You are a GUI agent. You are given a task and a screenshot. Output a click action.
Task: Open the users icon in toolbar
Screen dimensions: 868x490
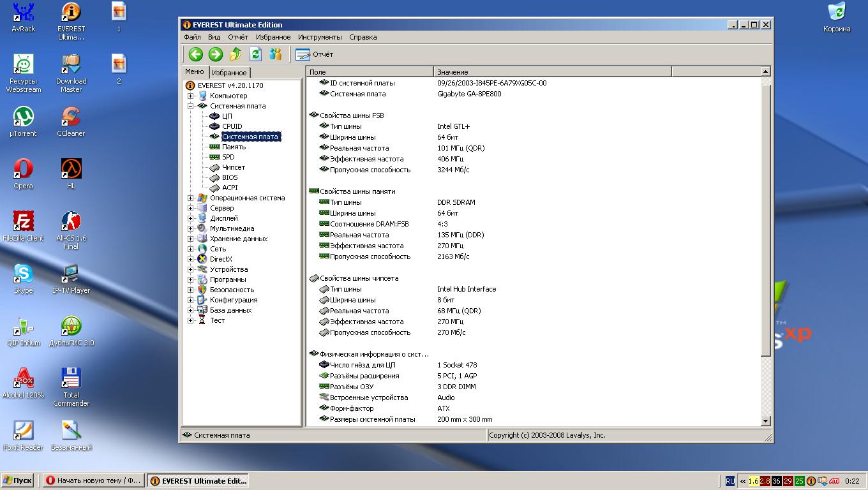point(275,54)
